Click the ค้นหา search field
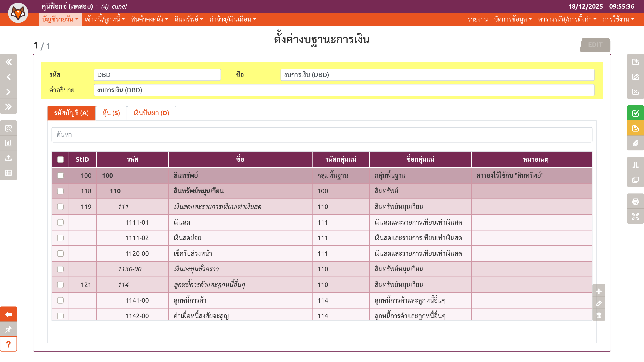The height and width of the screenshot is (362, 644). [x=322, y=135]
